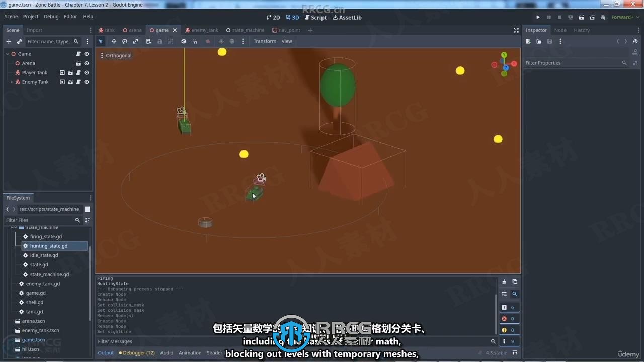Open the Transform menu in viewport
Screen dimensions: 644x362
pyautogui.click(x=265, y=41)
